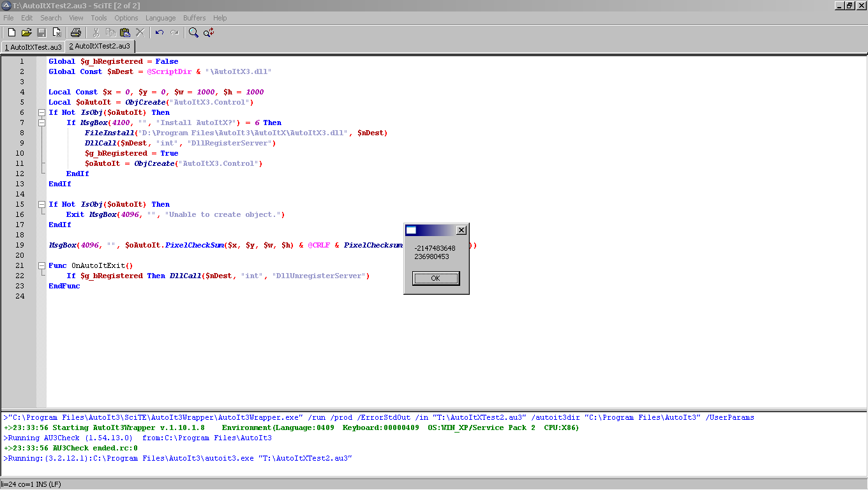Viewport: 868px width, 490px height.
Task: Click "DllUnregisterServer" string on line 22
Action: coord(319,276)
